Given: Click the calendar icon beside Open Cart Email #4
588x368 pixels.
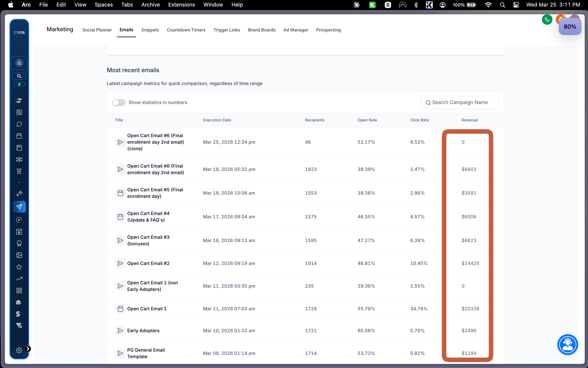Looking at the screenshot, I should (120, 217).
